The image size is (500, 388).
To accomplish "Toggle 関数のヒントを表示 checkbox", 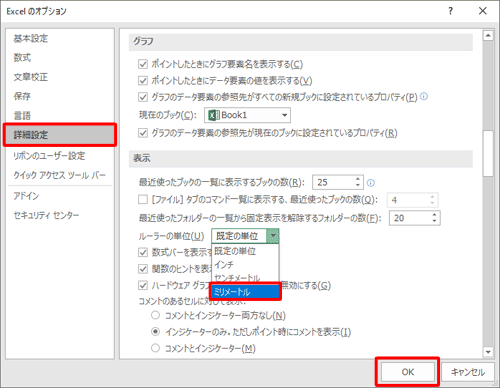I will click(143, 269).
